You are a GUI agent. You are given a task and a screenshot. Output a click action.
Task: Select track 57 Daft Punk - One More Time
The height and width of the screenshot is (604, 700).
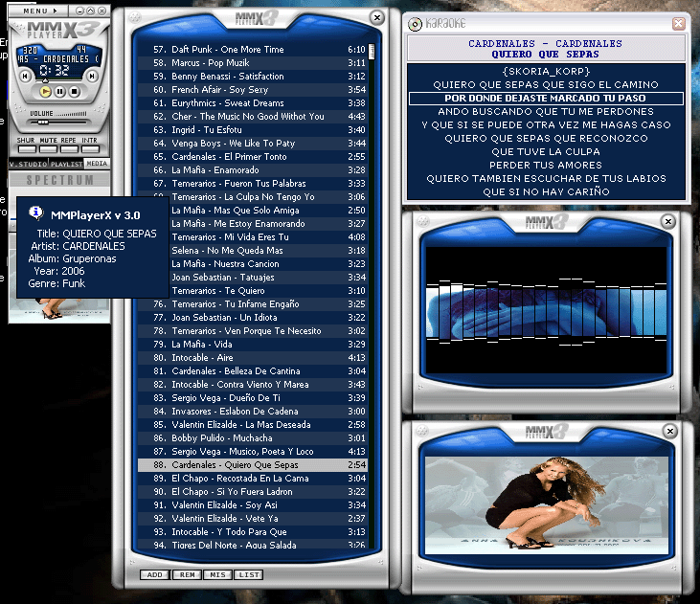click(228, 49)
